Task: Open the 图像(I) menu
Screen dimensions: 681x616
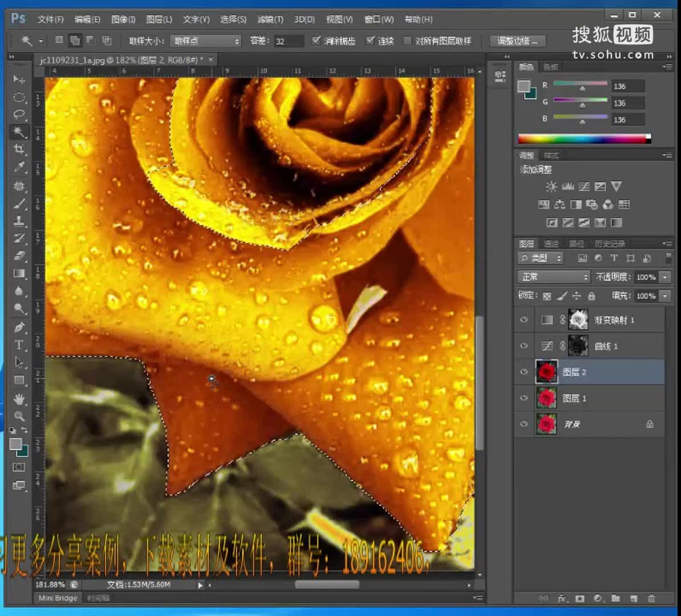Action: [x=123, y=19]
